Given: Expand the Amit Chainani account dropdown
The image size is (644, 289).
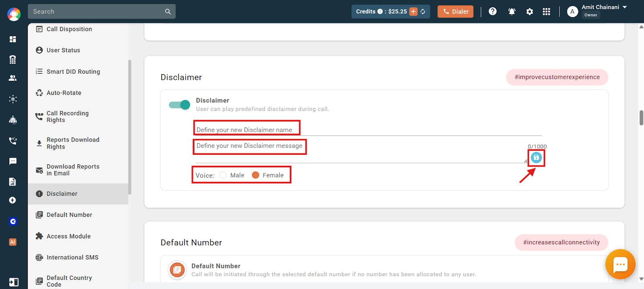Looking at the screenshot, I should [625, 7].
